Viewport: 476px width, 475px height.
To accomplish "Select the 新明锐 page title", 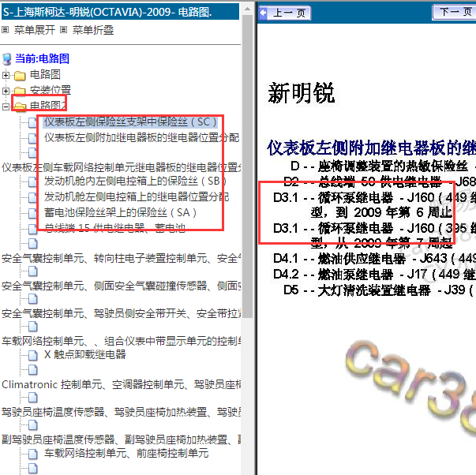I will coord(301,93).
